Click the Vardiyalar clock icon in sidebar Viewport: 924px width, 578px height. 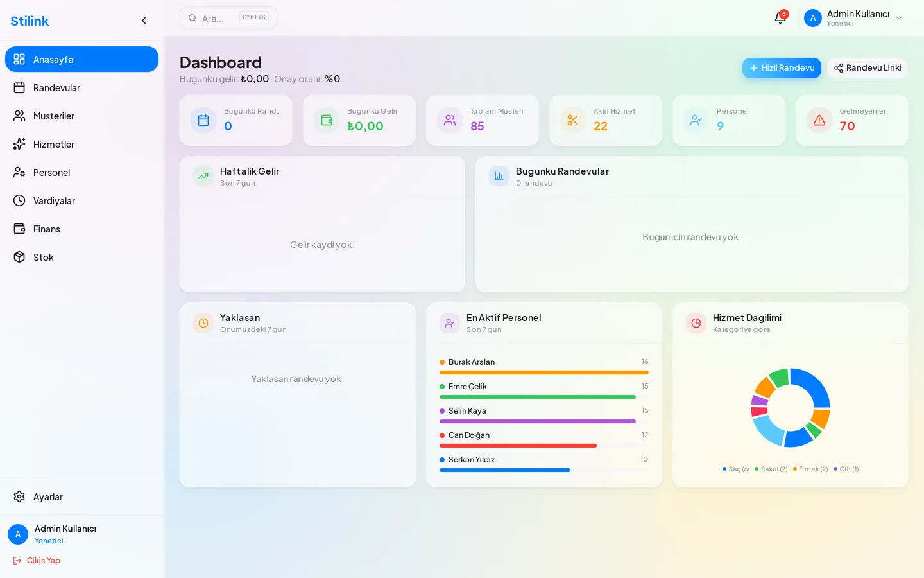point(19,200)
